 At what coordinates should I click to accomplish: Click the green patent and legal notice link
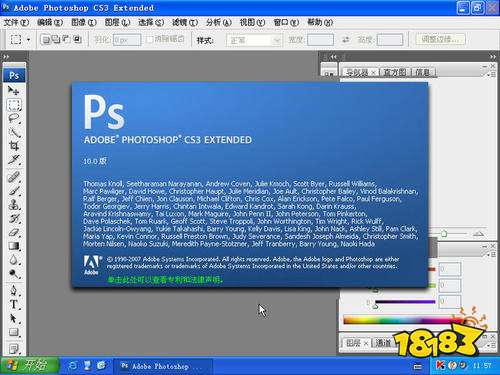pos(165,280)
